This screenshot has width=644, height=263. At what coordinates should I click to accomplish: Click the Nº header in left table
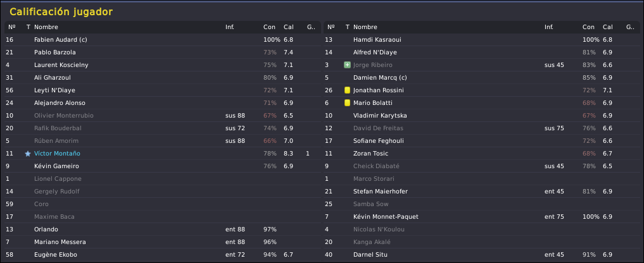(11, 27)
